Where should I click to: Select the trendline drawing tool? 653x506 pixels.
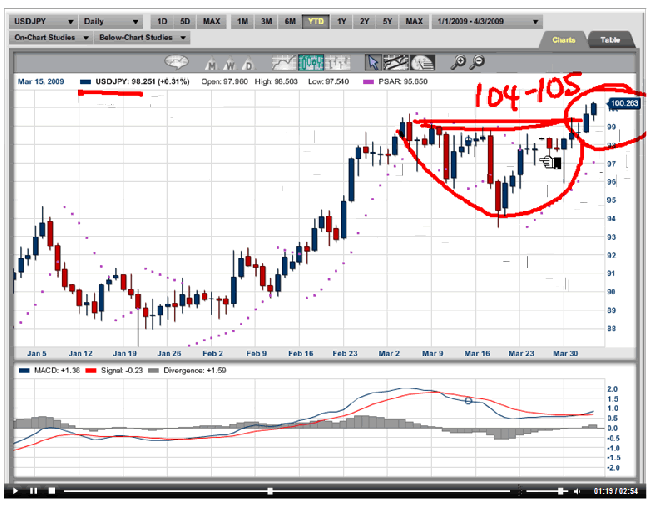(397, 62)
